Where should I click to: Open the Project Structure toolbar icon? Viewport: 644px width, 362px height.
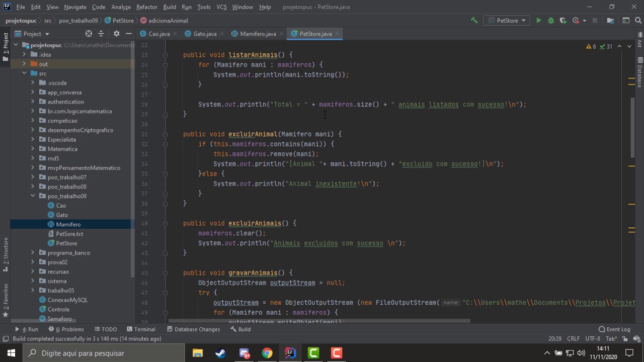coord(610,21)
